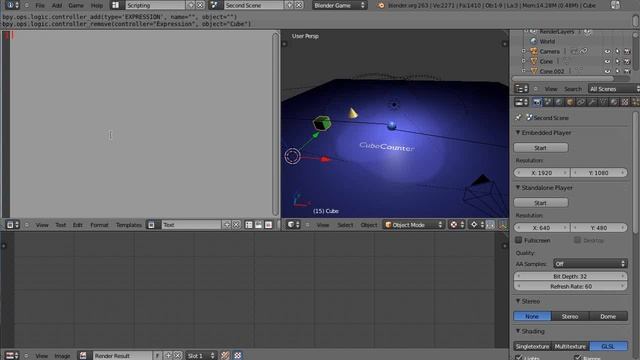This screenshot has height=360, width=640.
Task: Open the Blender Game render engine dropdown
Action: click(340, 5)
